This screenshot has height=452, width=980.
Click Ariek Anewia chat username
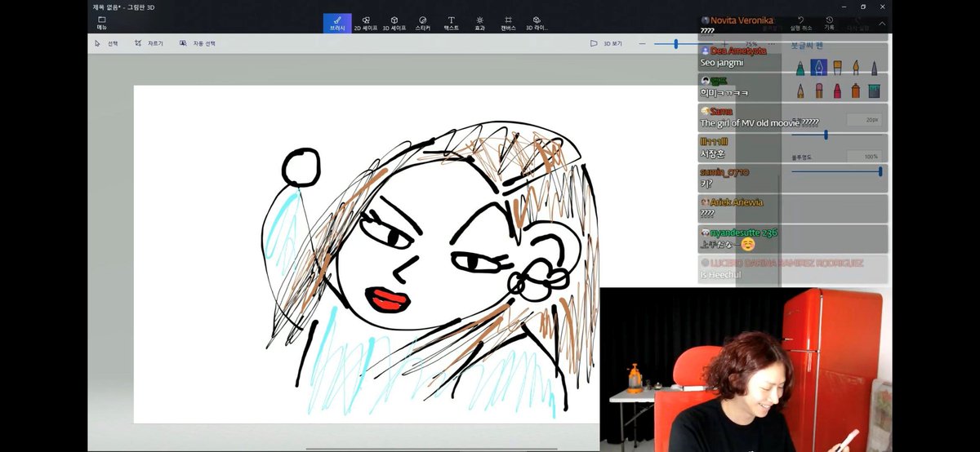click(x=736, y=202)
